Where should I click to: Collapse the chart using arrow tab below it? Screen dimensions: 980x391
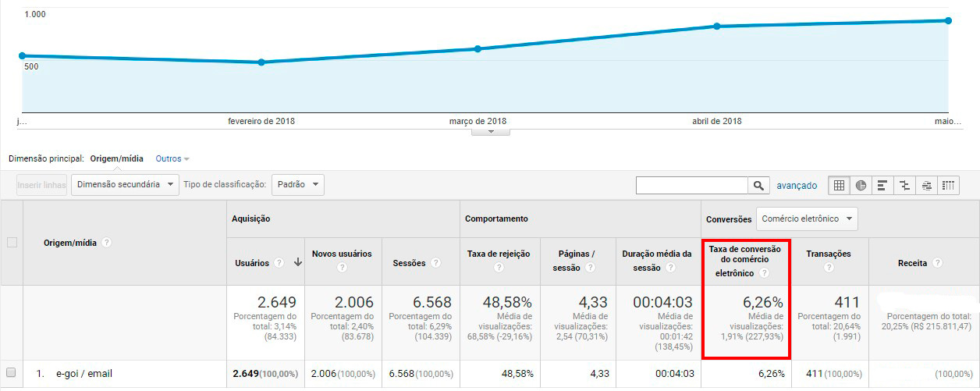491,131
